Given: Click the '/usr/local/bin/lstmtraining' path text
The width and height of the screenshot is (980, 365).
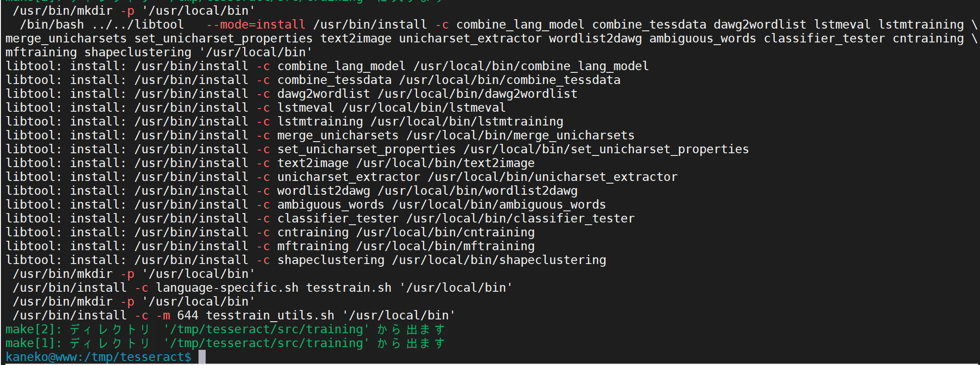Looking at the screenshot, I should point(467,122).
